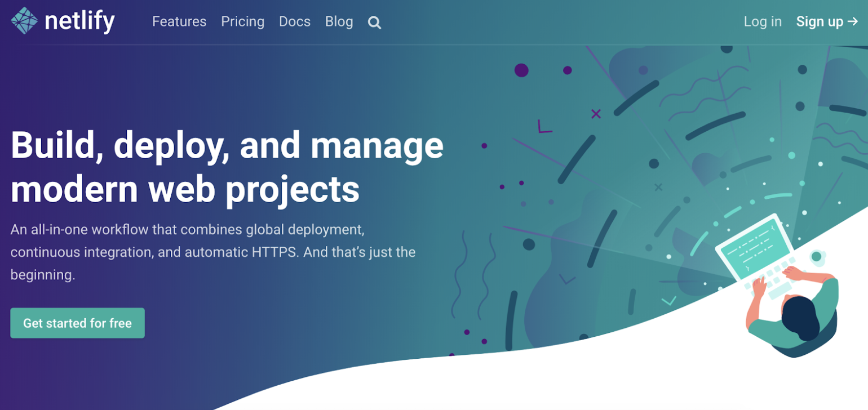This screenshot has height=410, width=868.
Task: Open search with the magnifier icon
Action: 374,23
